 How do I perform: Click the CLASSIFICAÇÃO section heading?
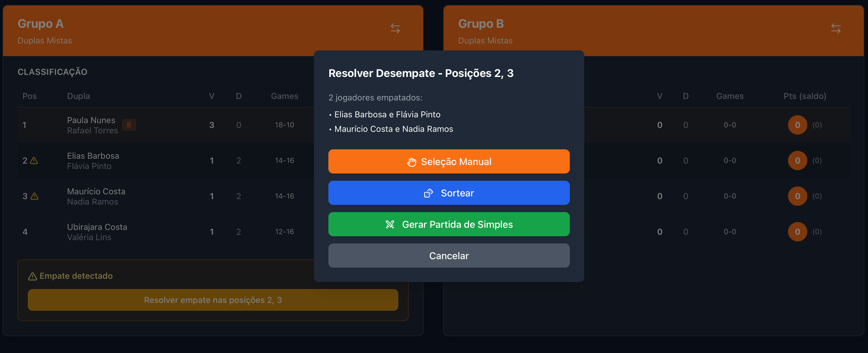[53, 72]
